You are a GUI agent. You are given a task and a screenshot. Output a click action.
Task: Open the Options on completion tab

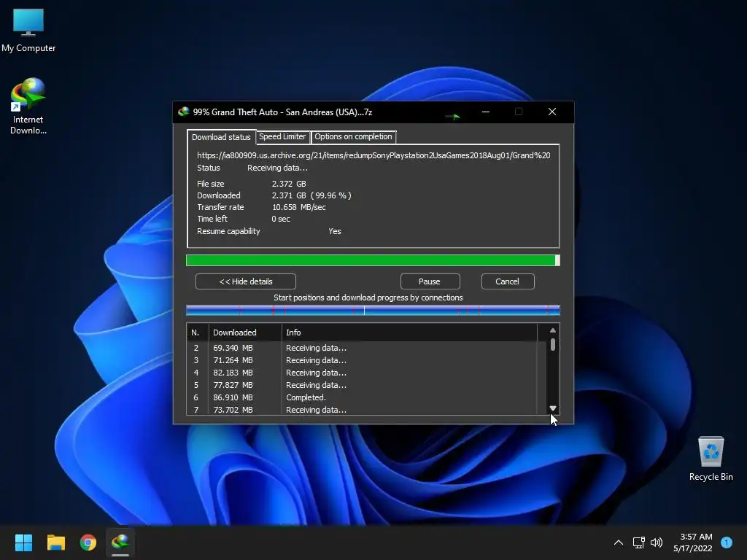coord(353,136)
